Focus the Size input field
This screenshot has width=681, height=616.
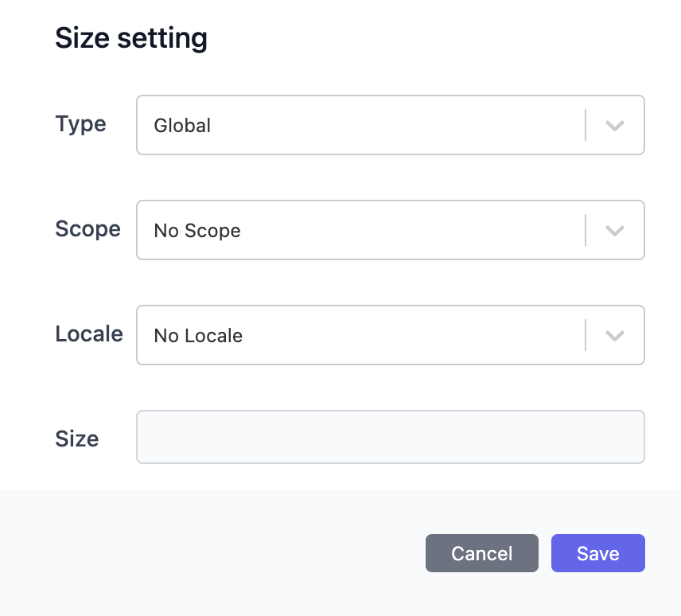coord(391,437)
